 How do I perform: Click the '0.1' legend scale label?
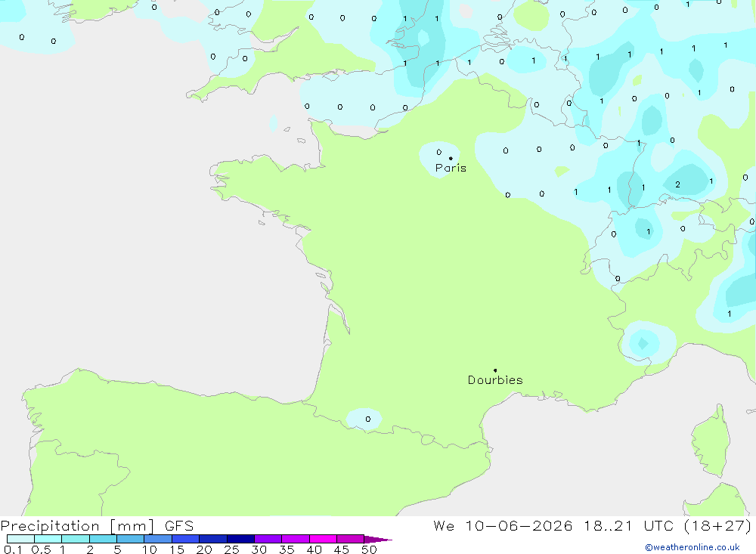coord(13,549)
